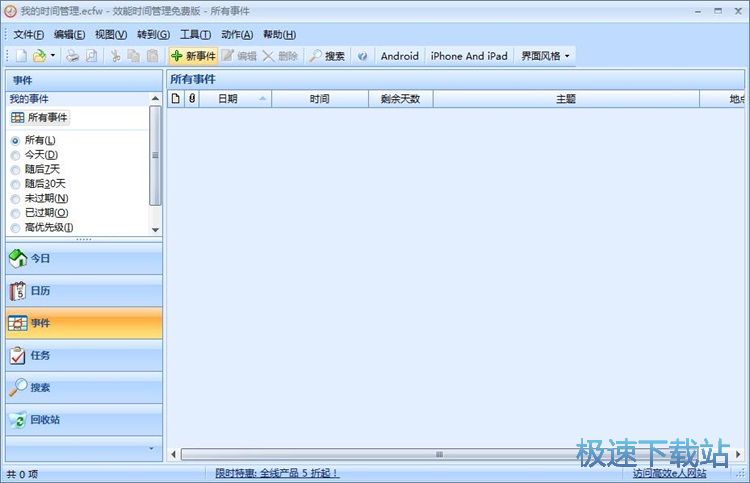The height and width of the screenshot is (483, 750).
Task: Select the 所有事件 view item
Action: pyautogui.click(x=40, y=118)
